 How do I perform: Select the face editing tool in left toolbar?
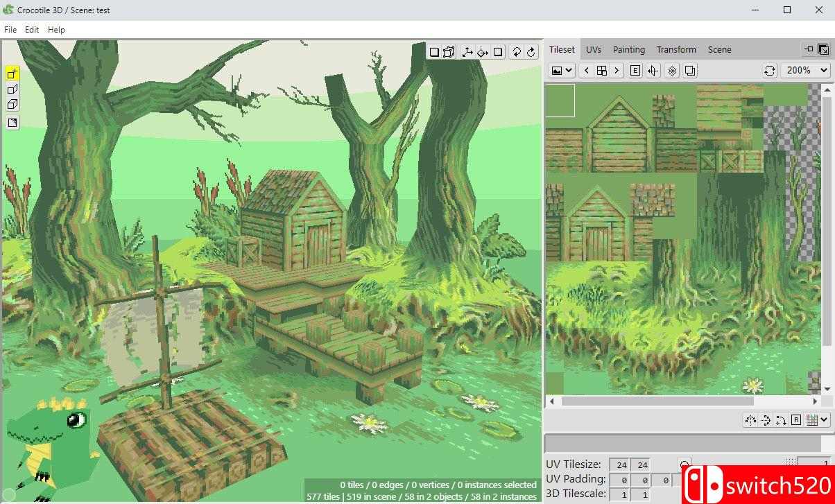pos(11,88)
